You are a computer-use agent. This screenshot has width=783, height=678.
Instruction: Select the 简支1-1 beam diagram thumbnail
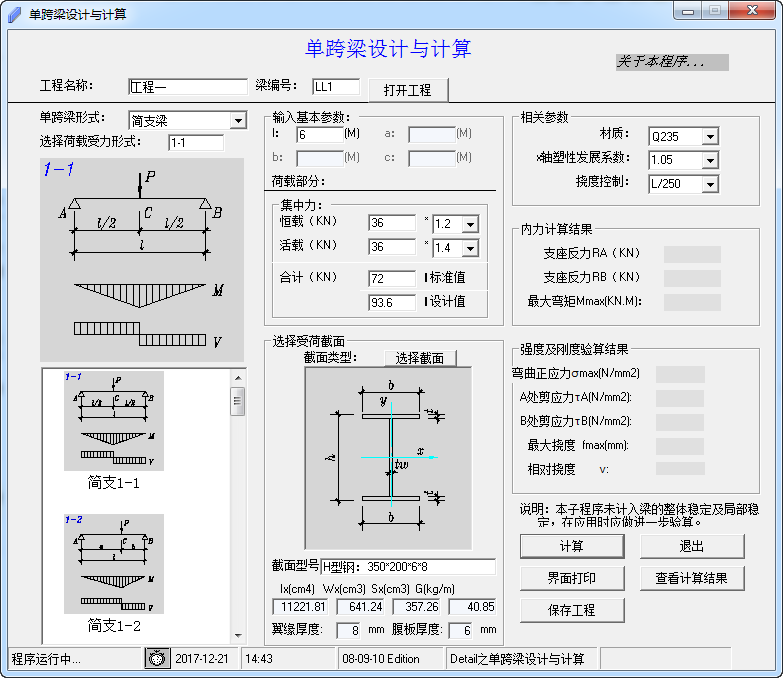click(x=113, y=421)
